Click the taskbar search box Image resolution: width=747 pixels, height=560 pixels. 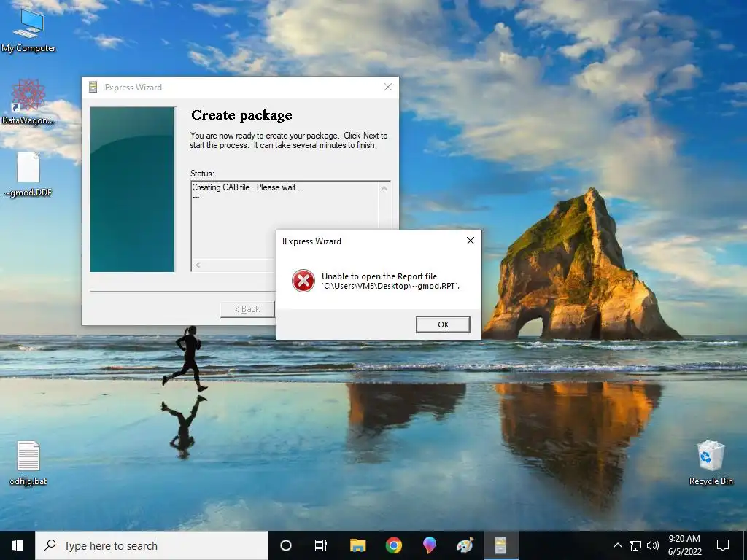tap(152, 545)
